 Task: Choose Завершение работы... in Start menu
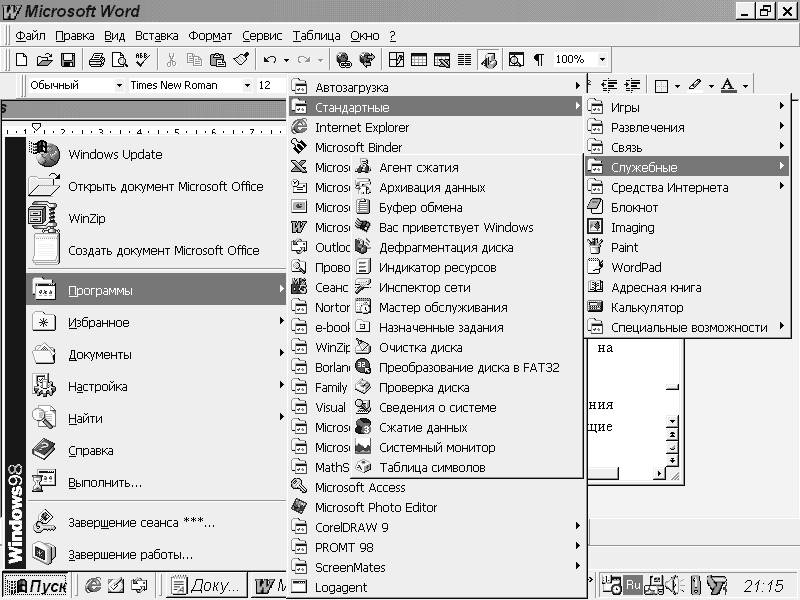[x=156, y=554]
